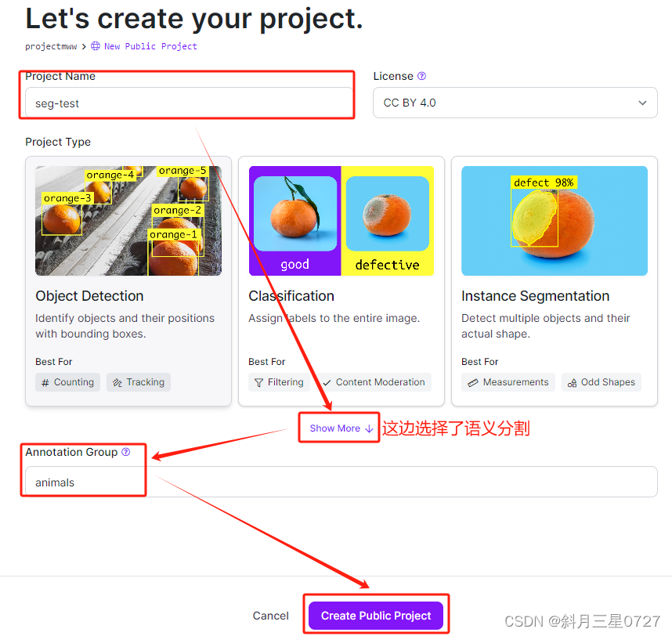This screenshot has width=672, height=636.
Task: Click the projectmww breadcrumb link
Action: pyautogui.click(x=51, y=46)
